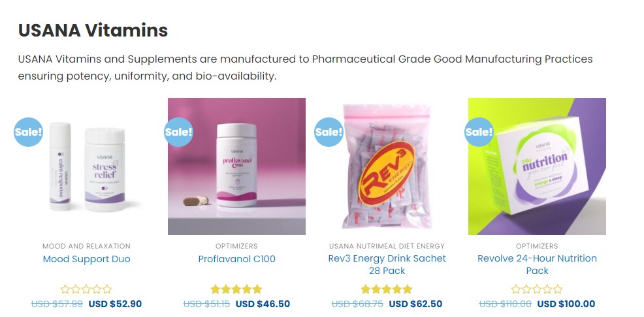
Task: Click Sale badge on Rev3 Energy Sachet
Action: pyautogui.click(x=329, y=132)
